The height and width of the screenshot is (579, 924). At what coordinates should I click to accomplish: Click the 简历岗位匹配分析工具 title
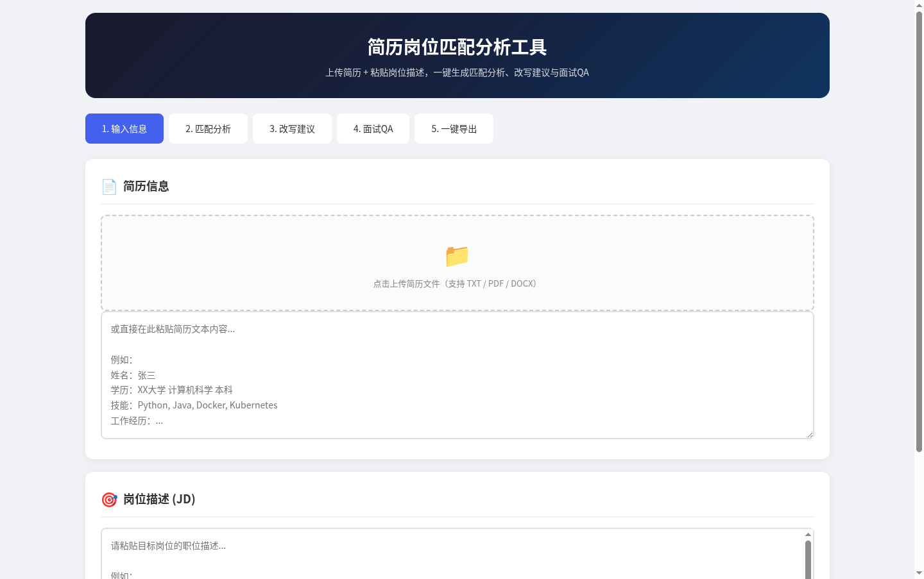point(457,47)
